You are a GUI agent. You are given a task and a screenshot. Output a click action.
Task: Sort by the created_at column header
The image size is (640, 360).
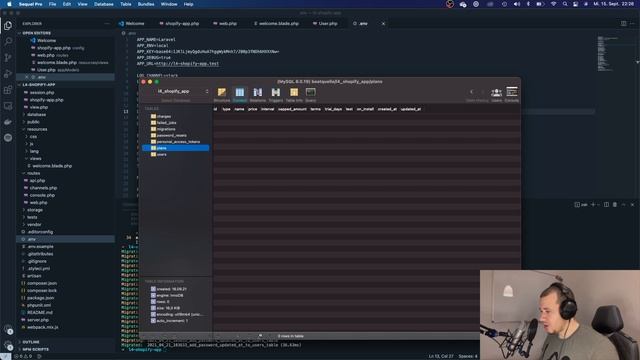387,109
